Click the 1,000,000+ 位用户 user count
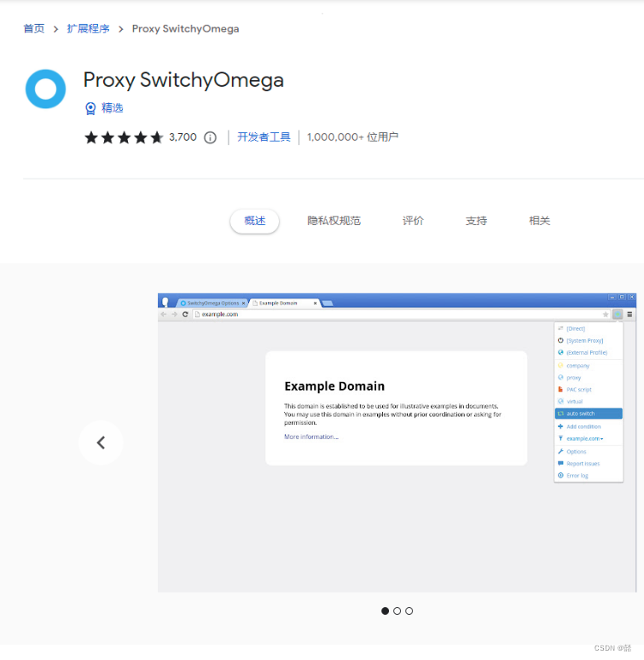 tap(353, 137)
